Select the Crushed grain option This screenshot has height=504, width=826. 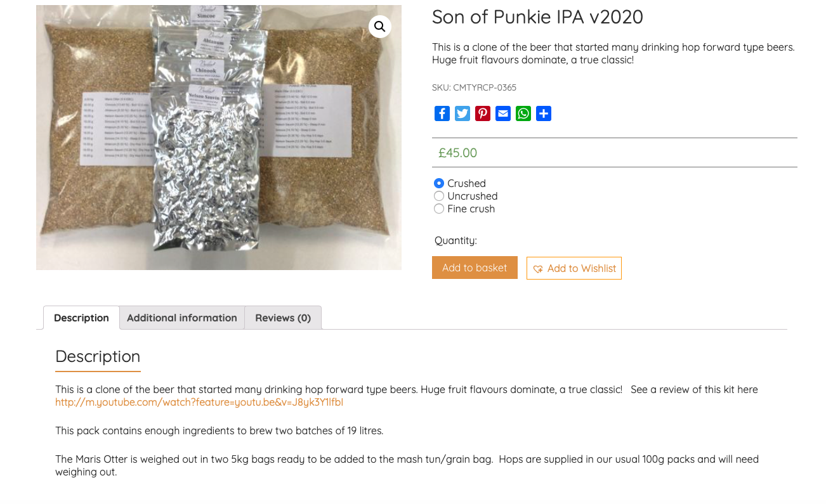click(x=439, y=183)
